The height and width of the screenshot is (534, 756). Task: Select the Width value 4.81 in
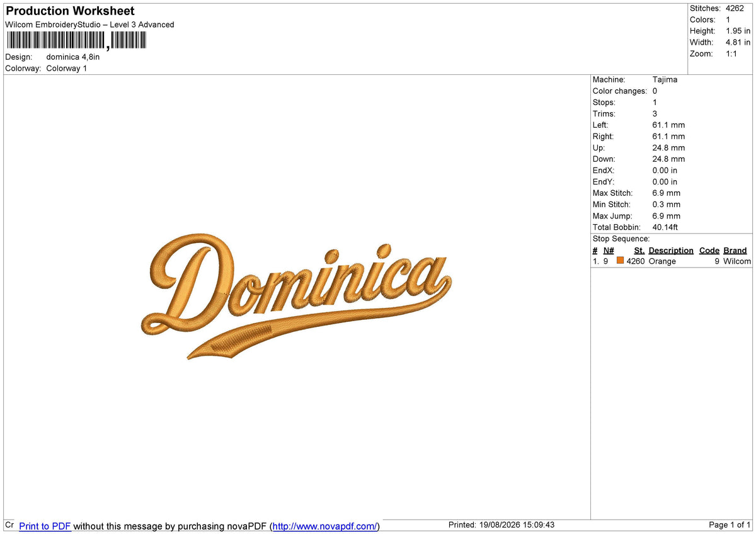click(738, 42)
